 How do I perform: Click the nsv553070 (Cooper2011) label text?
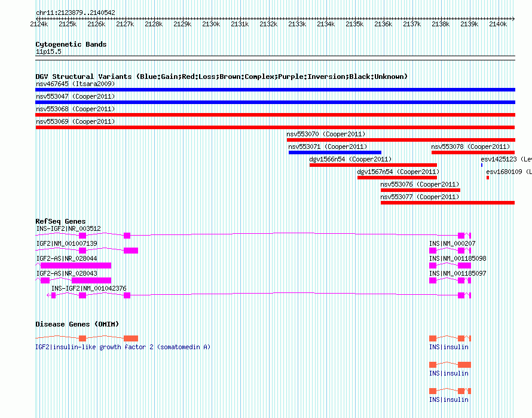click(326, 134)
